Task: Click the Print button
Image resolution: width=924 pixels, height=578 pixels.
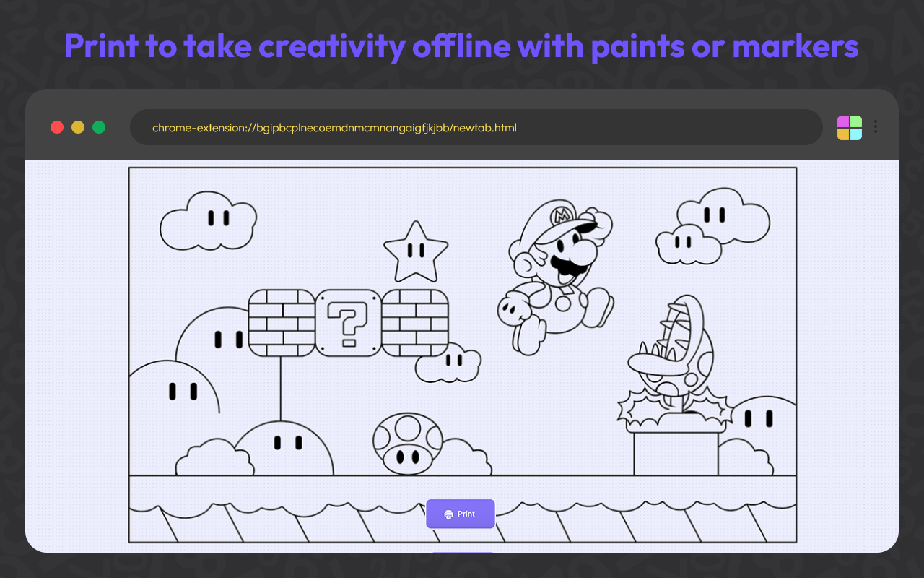Action: click(461, 514)
